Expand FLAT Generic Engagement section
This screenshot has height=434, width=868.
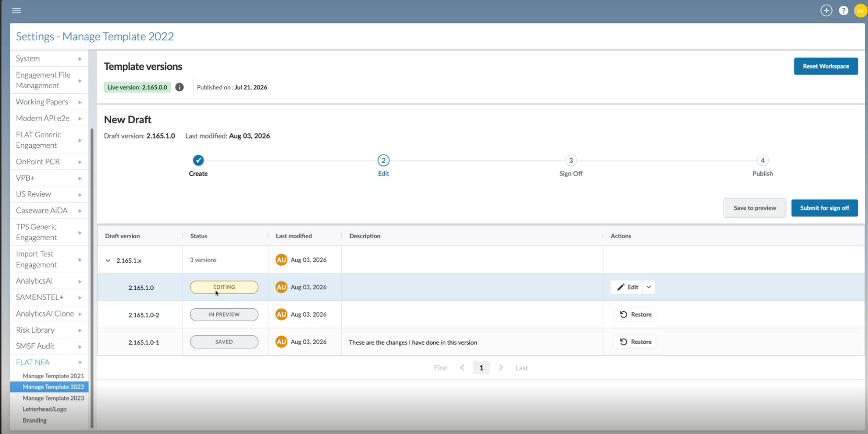(49, 140)
